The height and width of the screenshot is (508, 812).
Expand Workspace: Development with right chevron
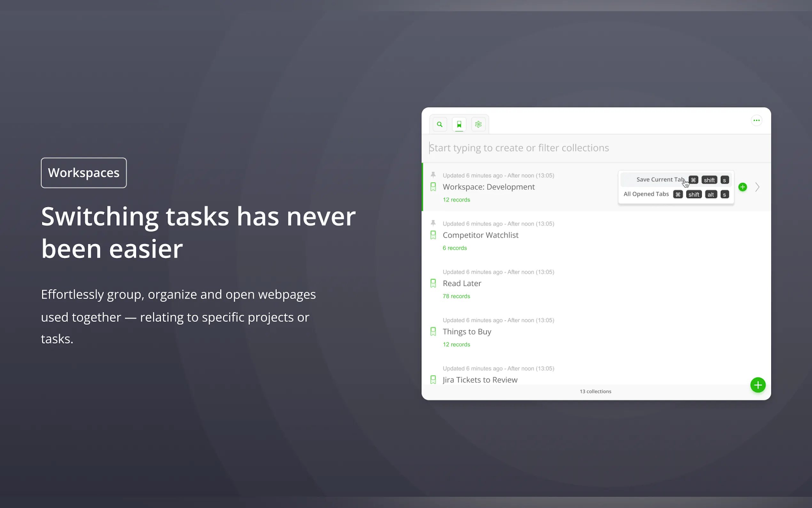757,187
